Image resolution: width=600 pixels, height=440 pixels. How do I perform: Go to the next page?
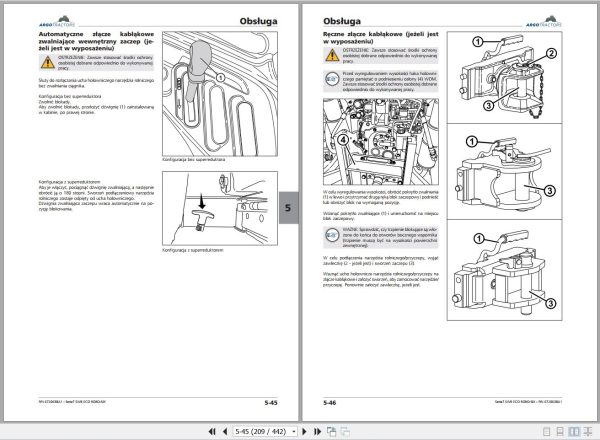point(305,431)
